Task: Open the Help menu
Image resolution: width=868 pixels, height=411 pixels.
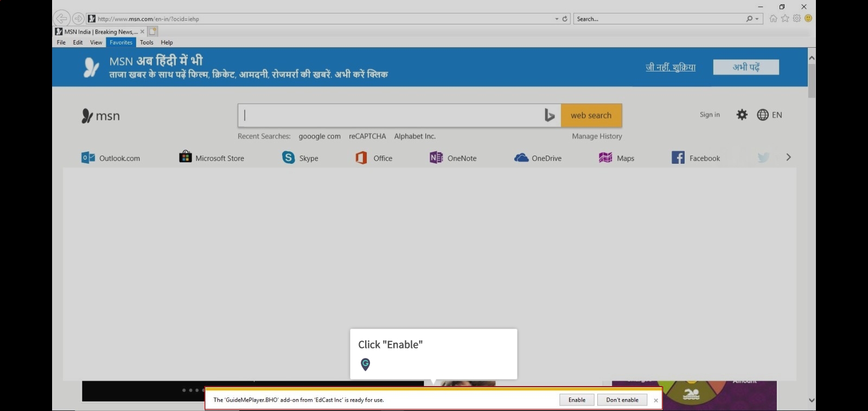Action: [167, 42]
